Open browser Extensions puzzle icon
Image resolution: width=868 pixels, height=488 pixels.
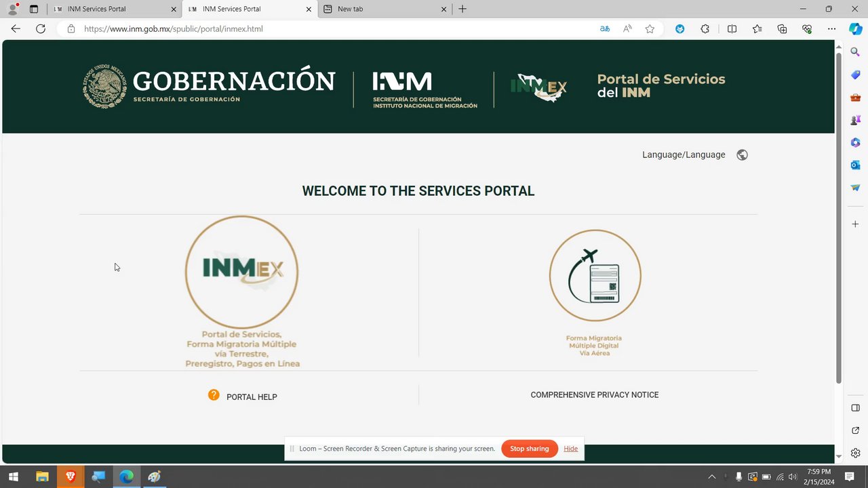[705, 28]
